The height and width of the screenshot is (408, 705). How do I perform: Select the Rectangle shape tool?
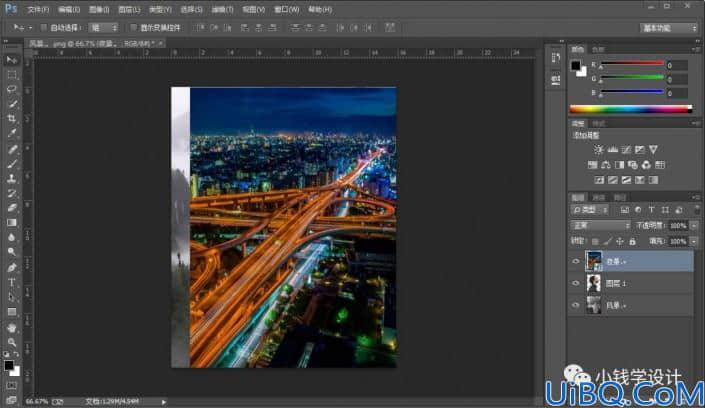click(12, 312)
